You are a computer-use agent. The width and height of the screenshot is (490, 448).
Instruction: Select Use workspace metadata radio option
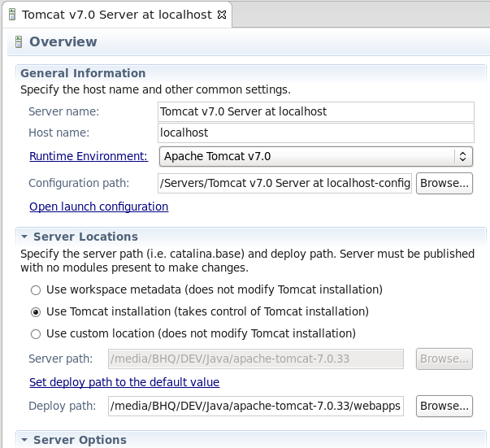click(35, 289)
